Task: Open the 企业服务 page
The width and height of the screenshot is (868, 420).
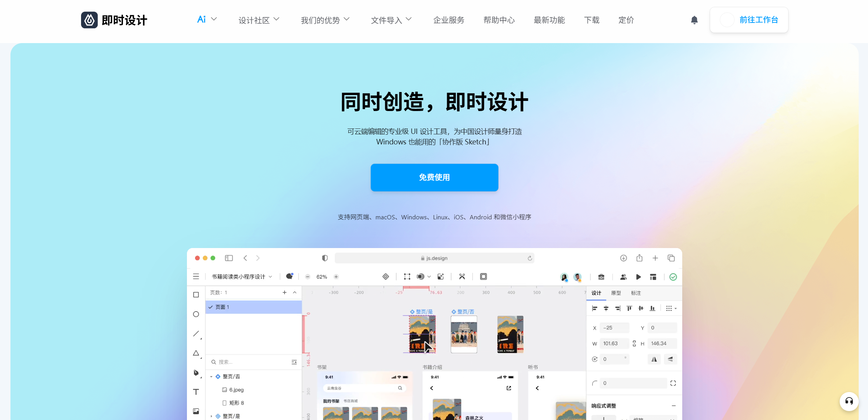Action: (449, 20)
